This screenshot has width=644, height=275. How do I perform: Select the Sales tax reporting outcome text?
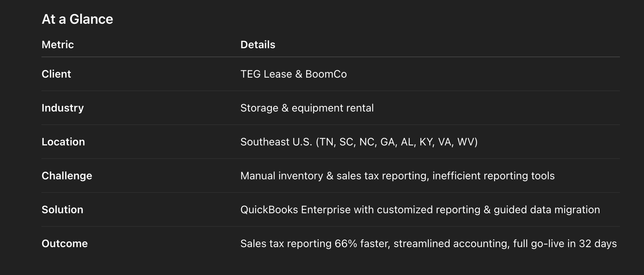[x=429, y=244]
